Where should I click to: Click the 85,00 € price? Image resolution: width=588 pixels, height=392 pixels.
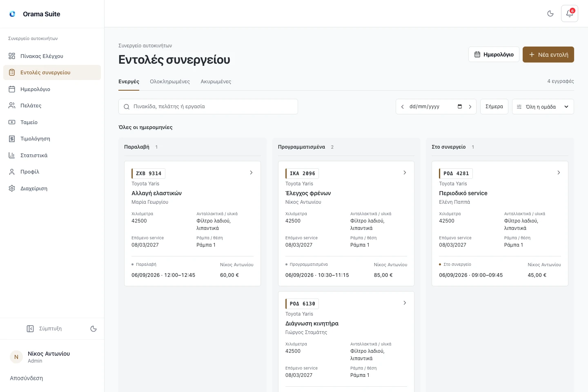383,275
